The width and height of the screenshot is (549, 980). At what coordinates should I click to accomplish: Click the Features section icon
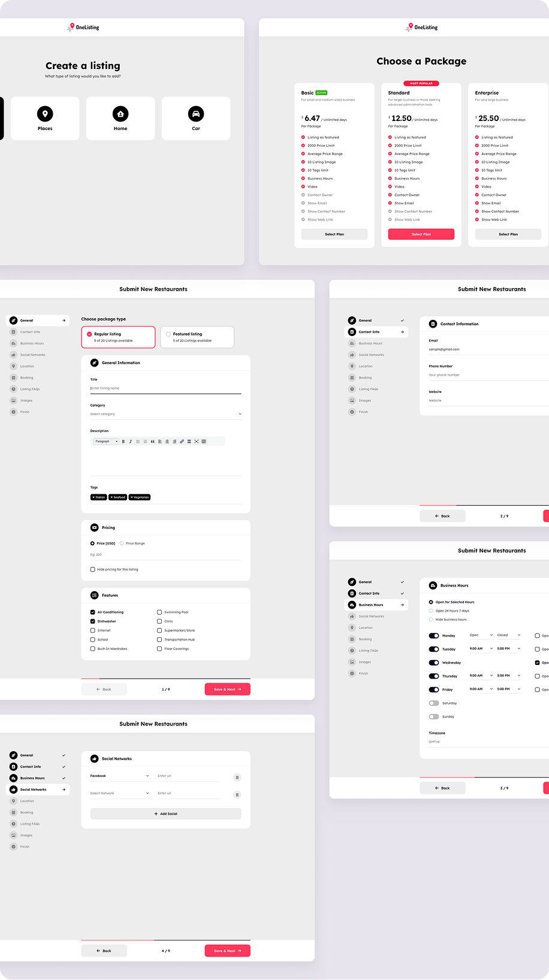click(94, 595)
